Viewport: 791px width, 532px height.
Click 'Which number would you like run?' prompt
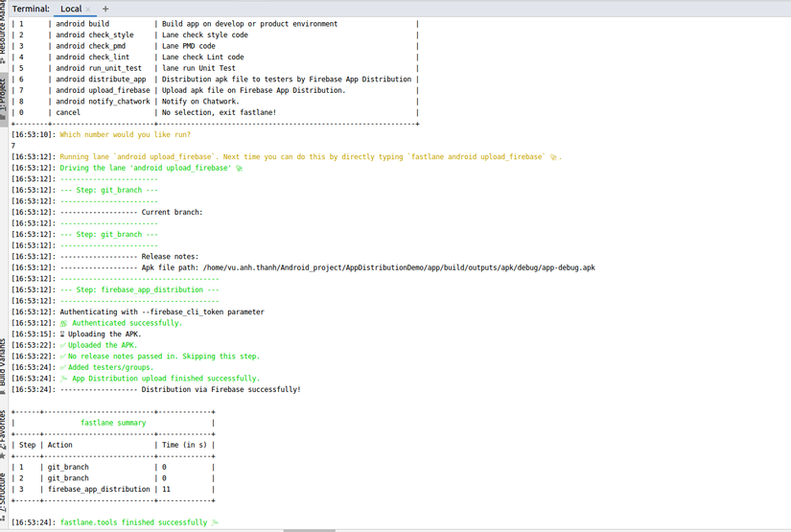point(125,134)
